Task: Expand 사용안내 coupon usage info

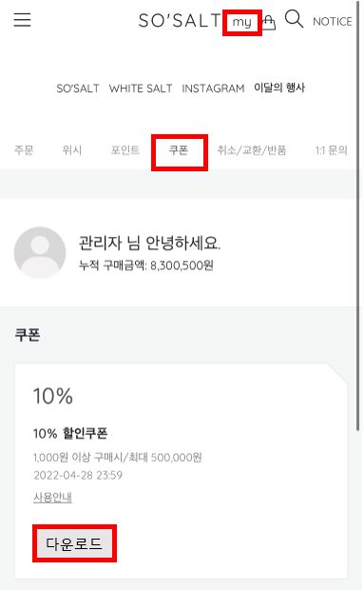Action: [x=52, y=497]
